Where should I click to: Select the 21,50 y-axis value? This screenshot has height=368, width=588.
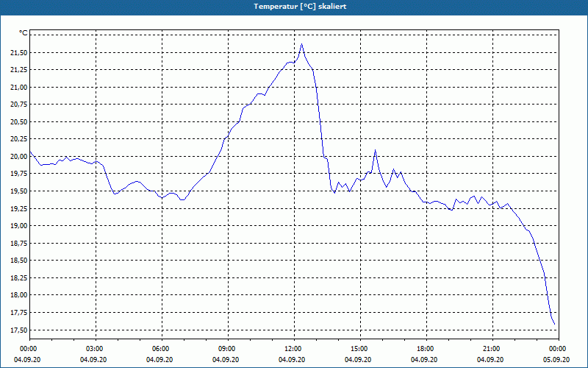coord(19,52)
